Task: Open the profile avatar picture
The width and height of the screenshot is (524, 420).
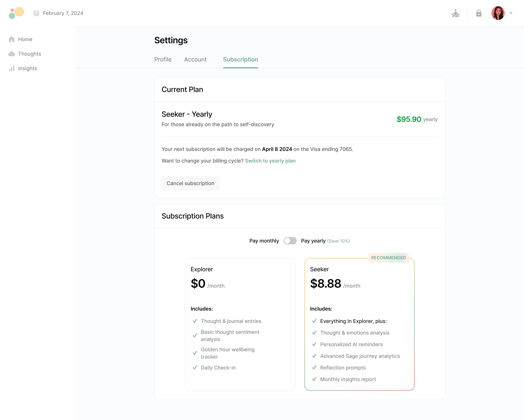Action: pos(498,13)
